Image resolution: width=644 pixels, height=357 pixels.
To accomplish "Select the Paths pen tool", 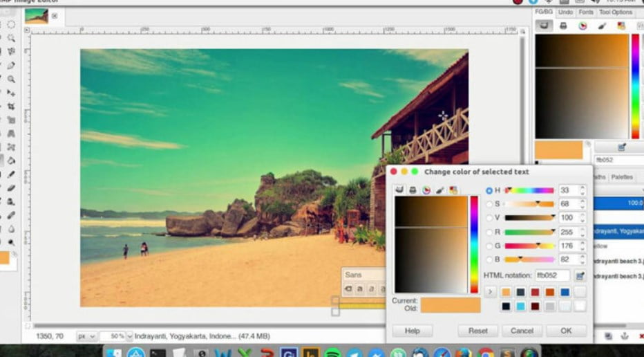I will pyautogui.click(x=11, y=66).
